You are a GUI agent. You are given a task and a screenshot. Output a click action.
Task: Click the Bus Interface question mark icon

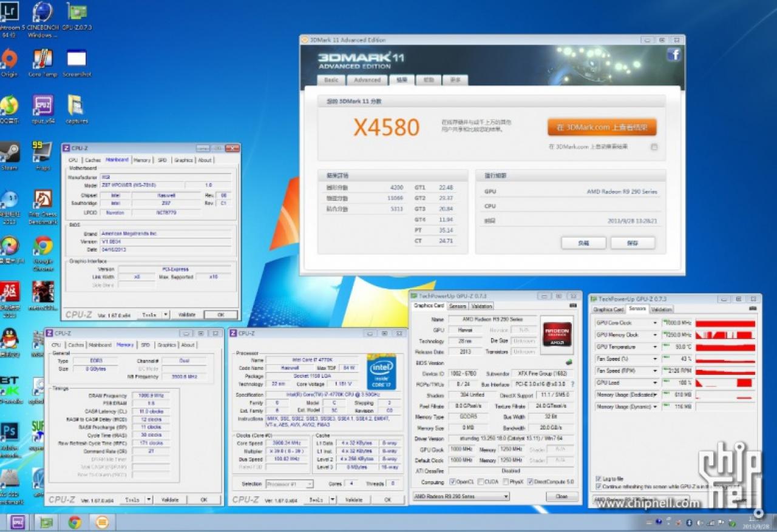tap(572, 385)
